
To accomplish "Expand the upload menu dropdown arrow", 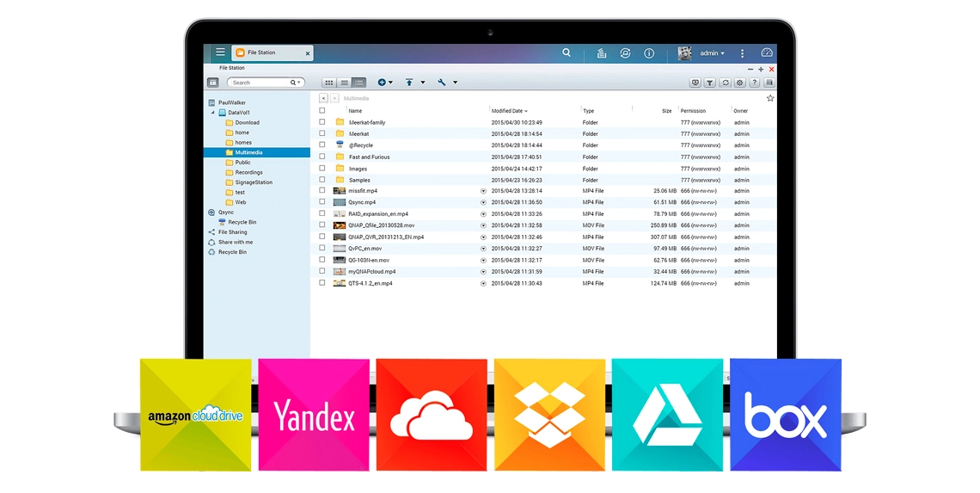I will point(422,83).
